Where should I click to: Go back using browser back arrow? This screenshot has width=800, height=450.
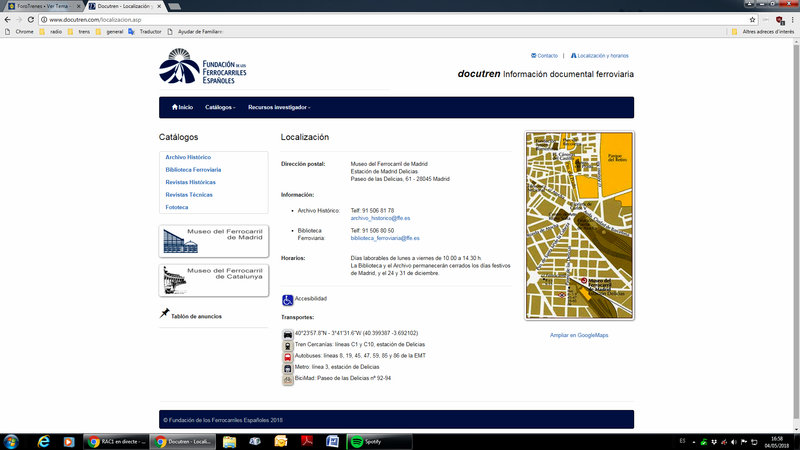pos(7,19)
